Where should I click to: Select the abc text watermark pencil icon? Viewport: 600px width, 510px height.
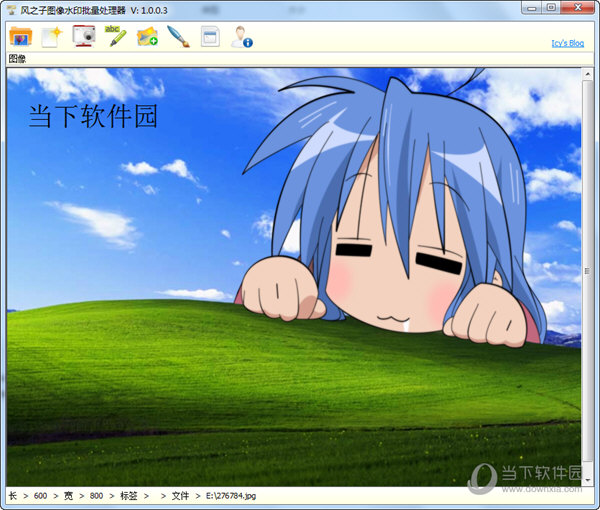116,36
